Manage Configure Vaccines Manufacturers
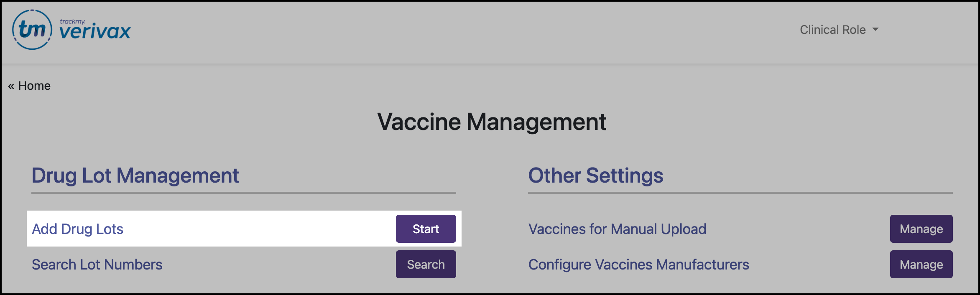The height and width of the screenshot is (295, 980). click(x=921, y=264)
